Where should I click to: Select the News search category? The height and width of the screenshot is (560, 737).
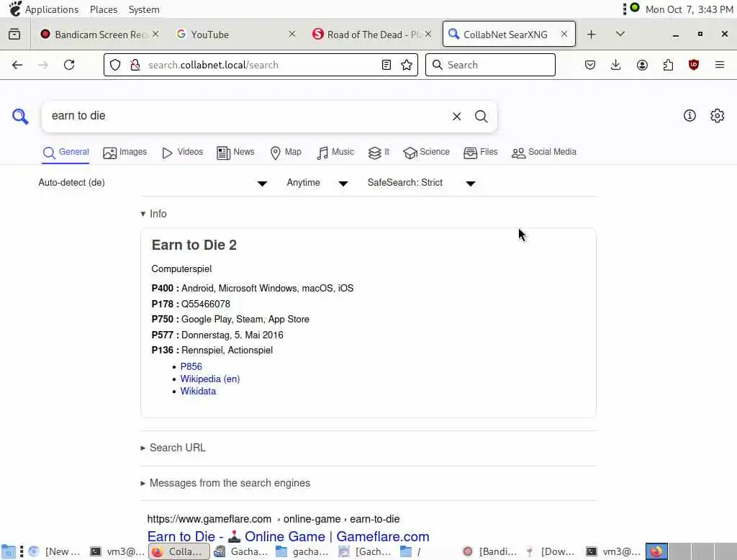235,153
